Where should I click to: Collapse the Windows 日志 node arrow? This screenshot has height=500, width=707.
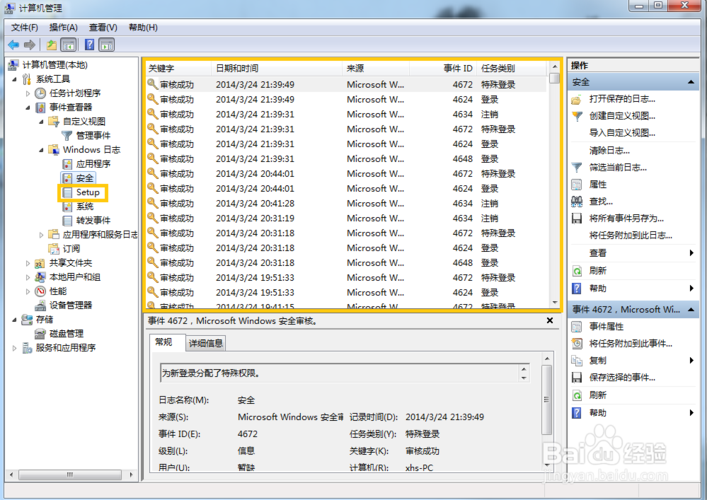point(41,150)
